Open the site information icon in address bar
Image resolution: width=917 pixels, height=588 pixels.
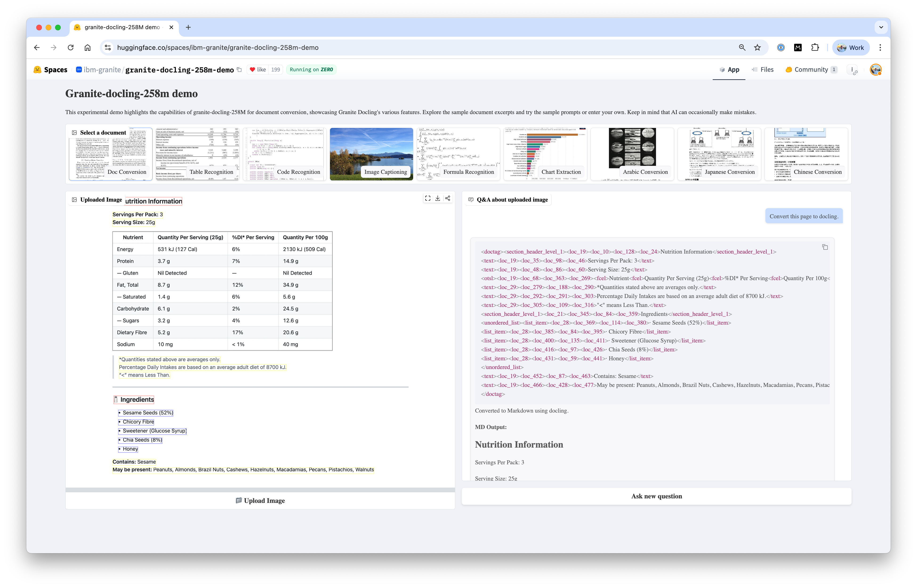tap(108, 48)
